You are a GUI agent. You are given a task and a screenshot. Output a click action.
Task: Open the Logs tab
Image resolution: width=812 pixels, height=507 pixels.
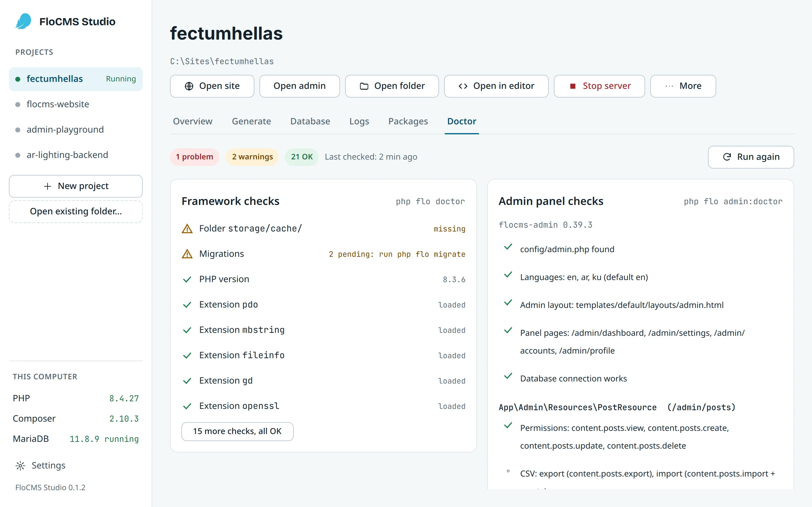click(359, 121)
